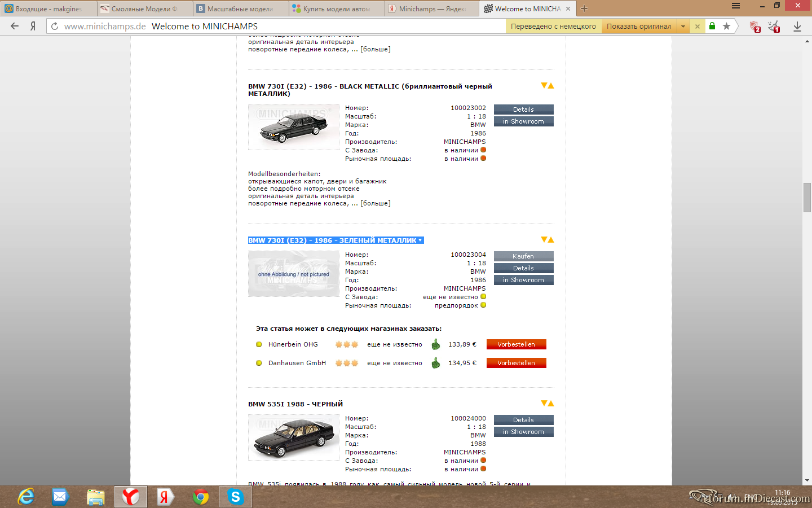
Task: Reload the page with the refresh icon
Action: 55,26
